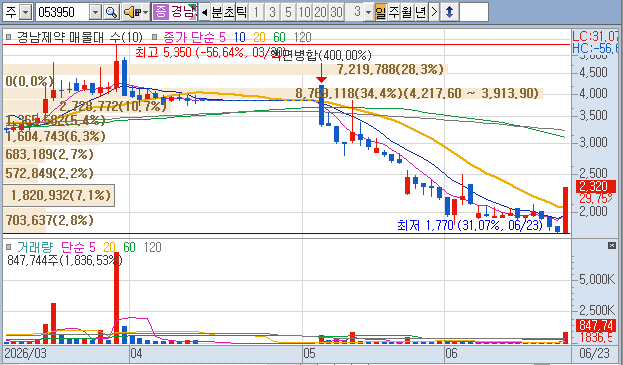
Task: Select the 5 interval button
Action: tap(288, 12)
